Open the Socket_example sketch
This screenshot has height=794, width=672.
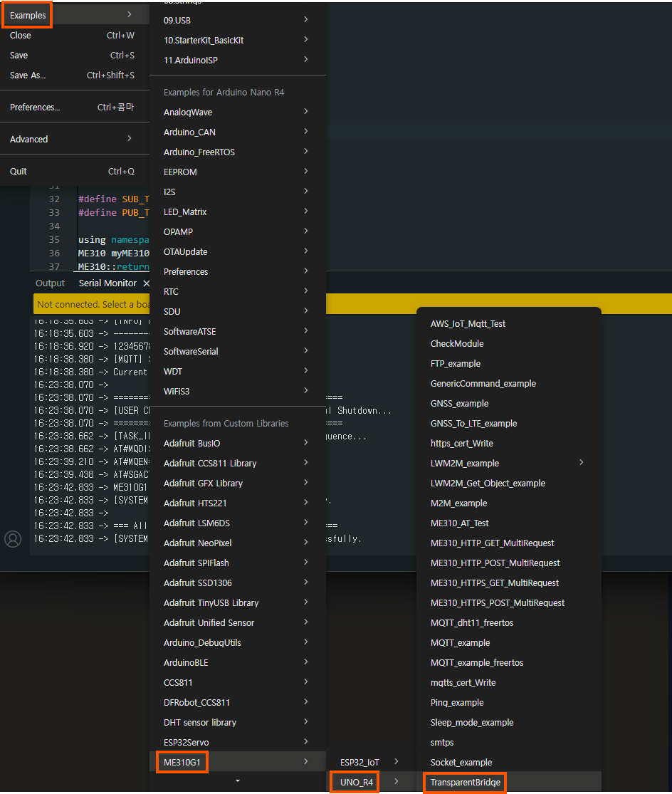508,762
